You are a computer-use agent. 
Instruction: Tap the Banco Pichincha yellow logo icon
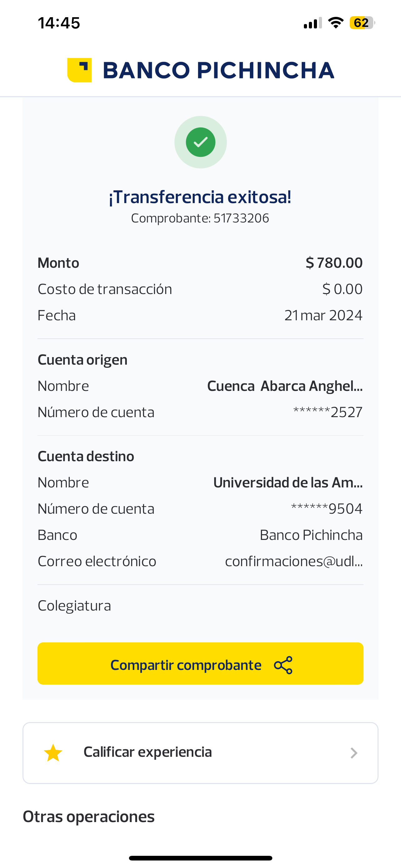point(79,70)
